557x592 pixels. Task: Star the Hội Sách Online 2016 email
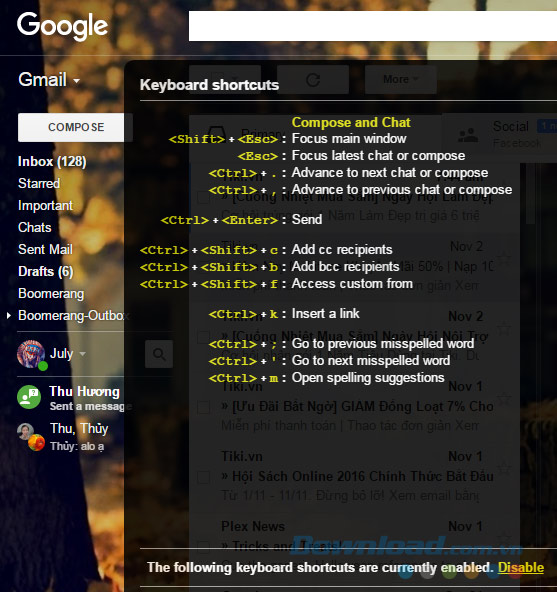504,468
